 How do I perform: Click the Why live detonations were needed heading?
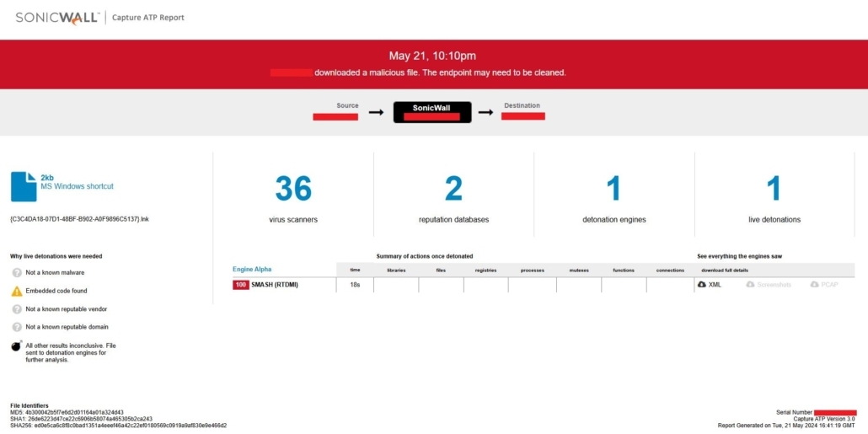[56, 256]
